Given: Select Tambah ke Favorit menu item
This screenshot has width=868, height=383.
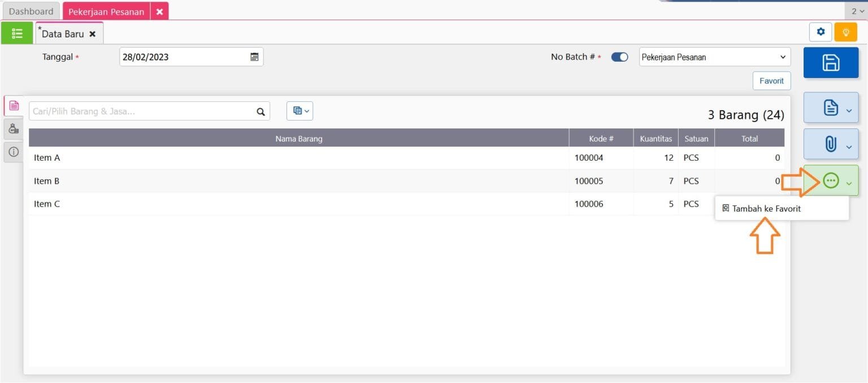Looking at the screenshot, I should pos(766,209).
